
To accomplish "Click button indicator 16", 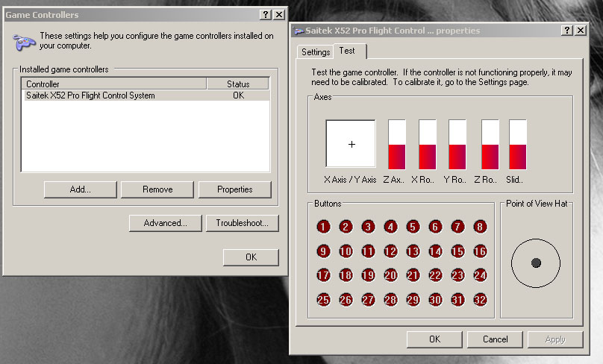I will click(480, 251).
